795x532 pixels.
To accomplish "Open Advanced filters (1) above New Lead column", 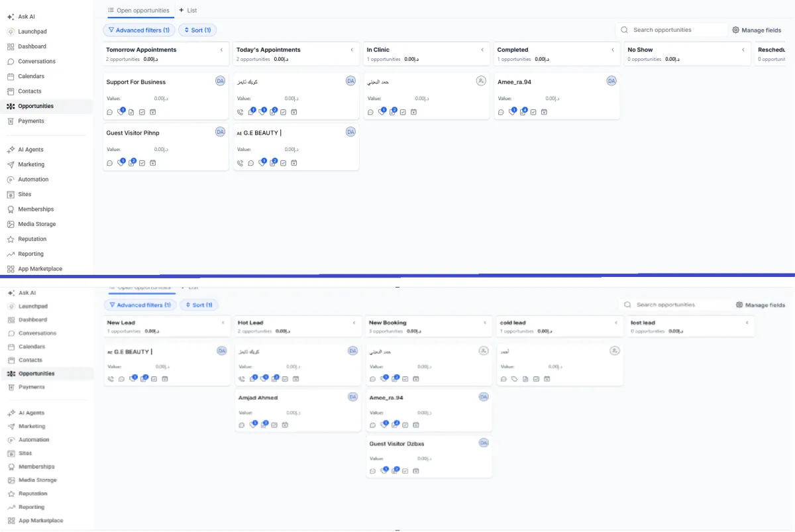I will 140,305.
